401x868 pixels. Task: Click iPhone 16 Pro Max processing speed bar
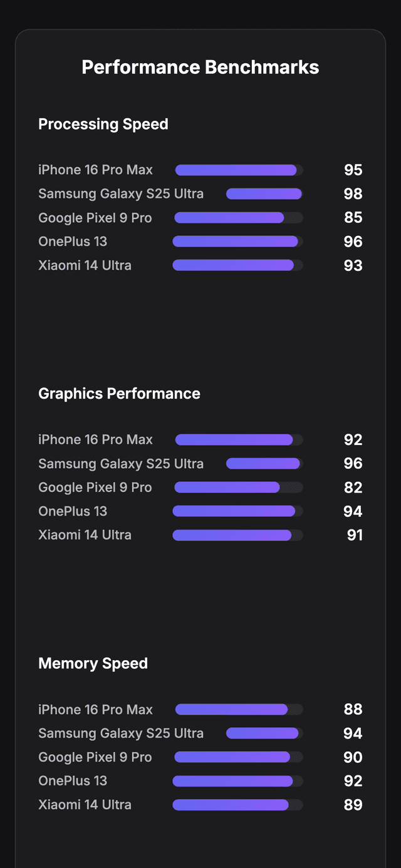[x=239, y=170]
